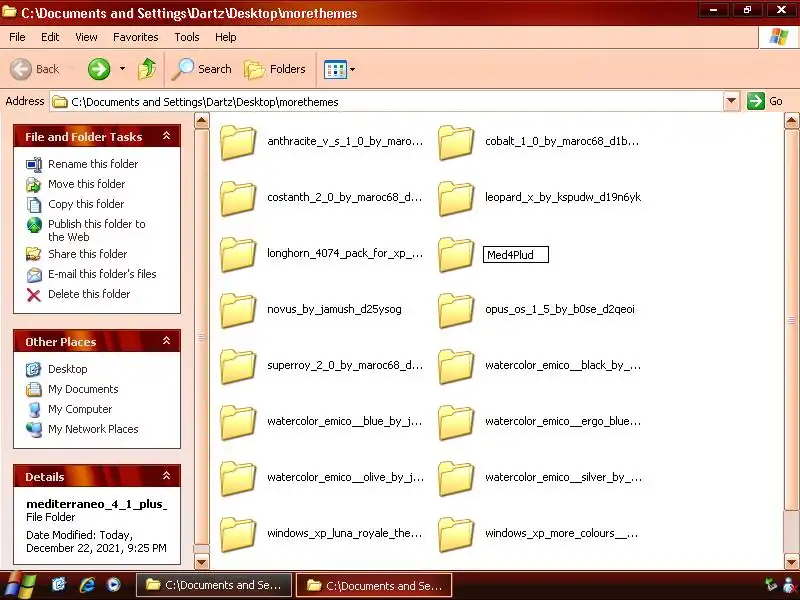Select watercolor_emico__blue_by_j... folder name
Viewport: 800px width, 600px height.
point(344,421)
